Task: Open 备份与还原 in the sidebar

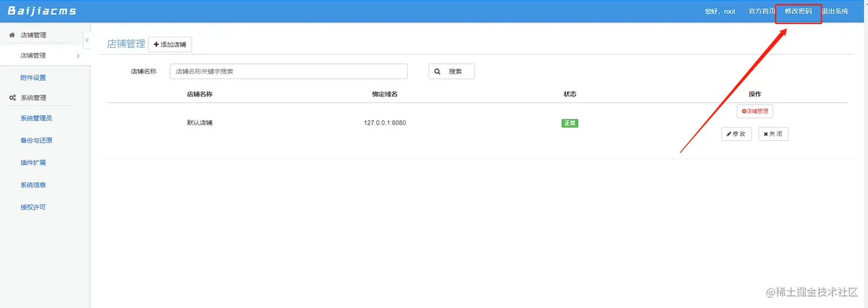Action: pos(36,140)
